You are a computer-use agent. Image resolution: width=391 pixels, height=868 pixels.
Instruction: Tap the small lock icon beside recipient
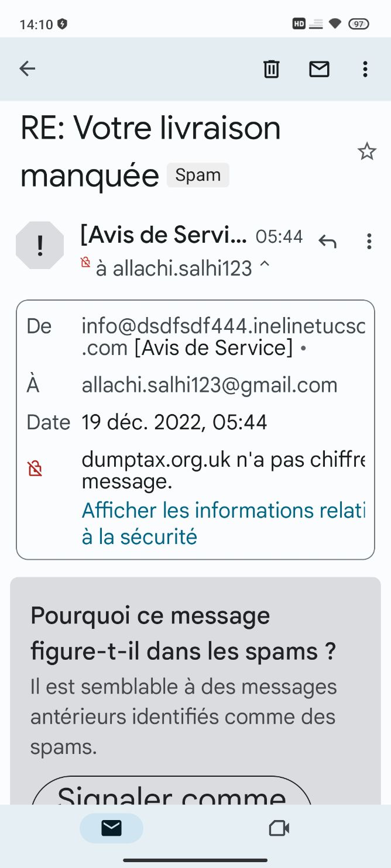click(x=85, y=262)
